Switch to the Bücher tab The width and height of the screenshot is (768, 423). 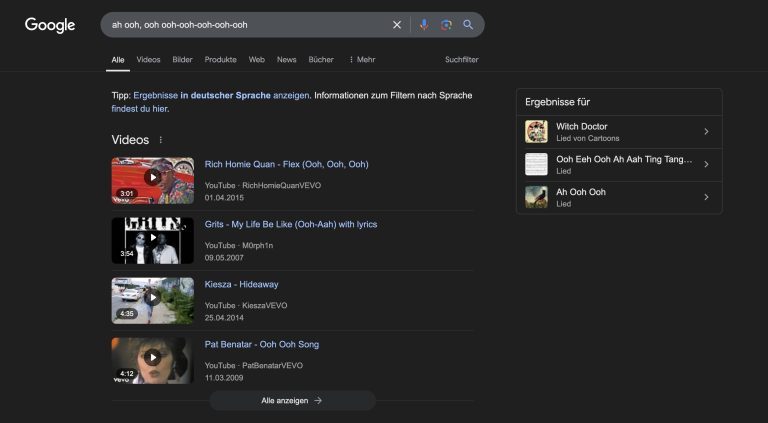pos(321,60)
